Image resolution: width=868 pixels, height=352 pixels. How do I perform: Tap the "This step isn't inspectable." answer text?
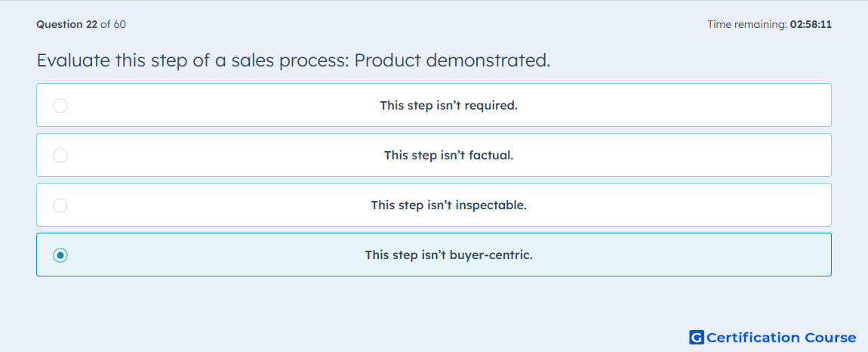tap(449, 205)
